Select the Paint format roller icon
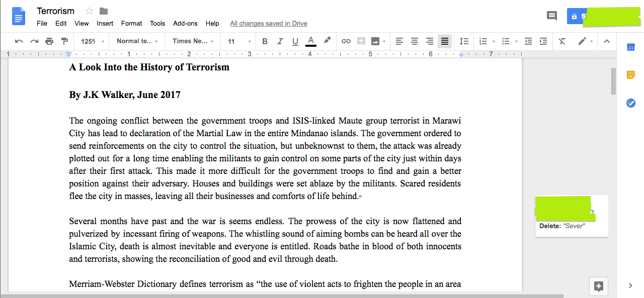 (64, 41)
